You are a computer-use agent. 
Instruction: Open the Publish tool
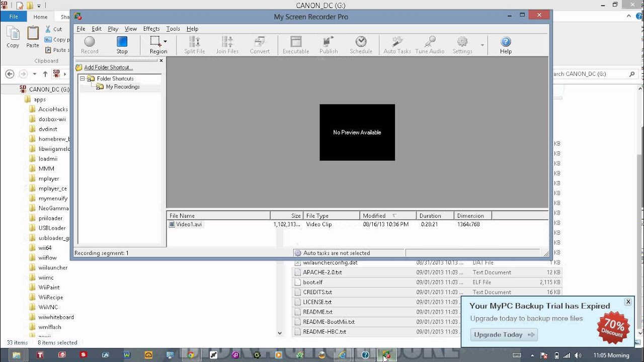point(329,45)
